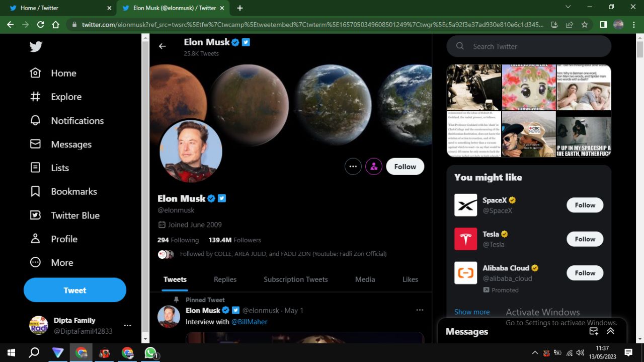Switch to the Media tab

point(365,279)
